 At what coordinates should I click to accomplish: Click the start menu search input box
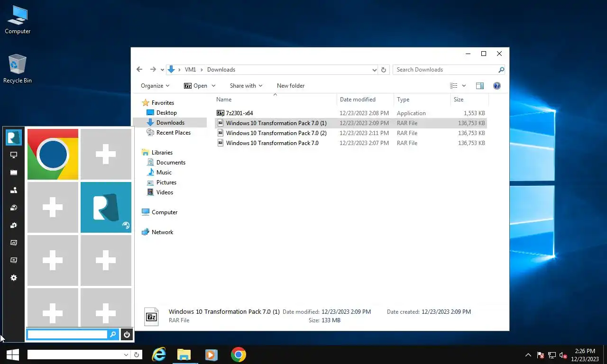click(67, 335)
